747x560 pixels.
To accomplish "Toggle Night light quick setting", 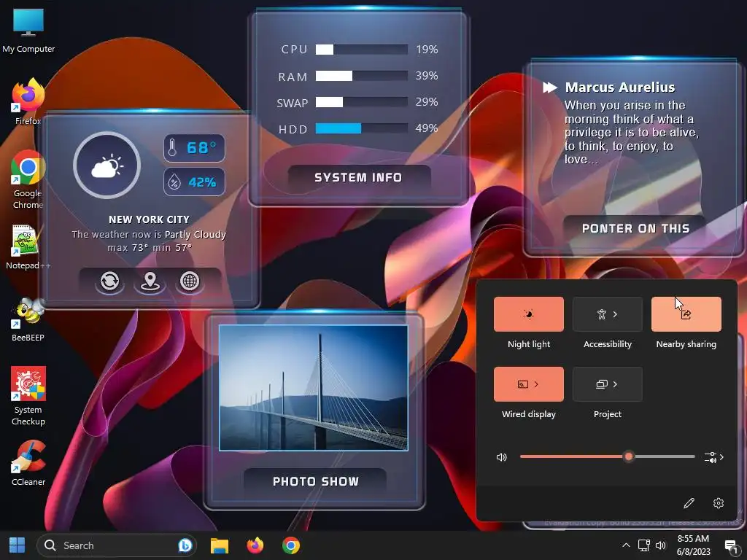I will coord(529,314).
